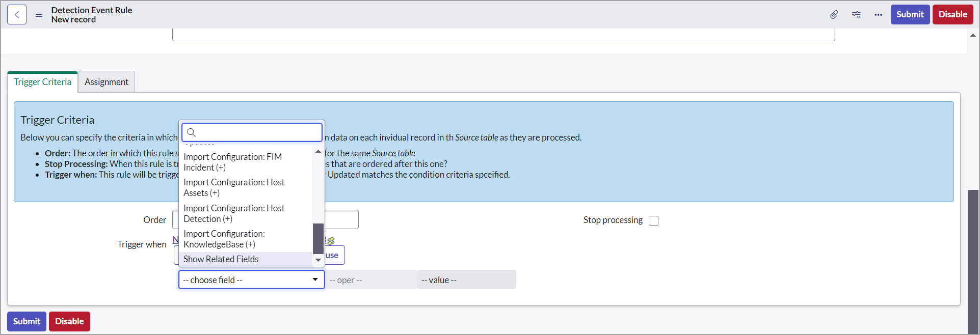Screen dimensions: 980x335
Task: Open the more options ellipsis
Action: click(878, 15)
